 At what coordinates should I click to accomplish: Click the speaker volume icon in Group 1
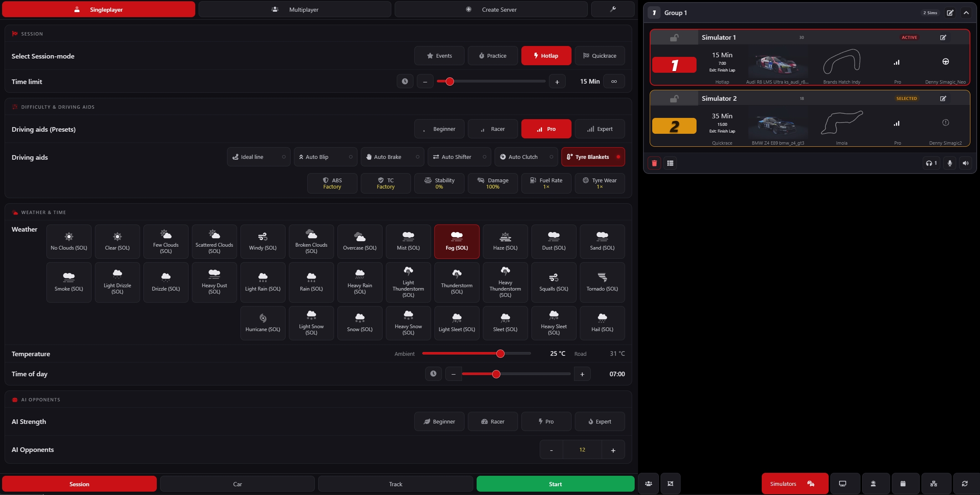tap(965, 163)
